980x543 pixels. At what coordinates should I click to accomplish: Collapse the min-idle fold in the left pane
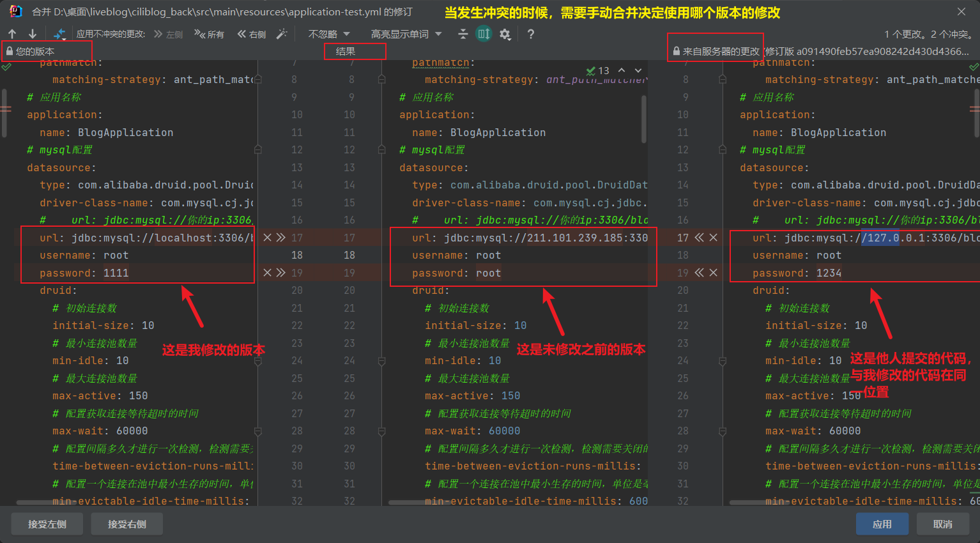coord(258,361)
